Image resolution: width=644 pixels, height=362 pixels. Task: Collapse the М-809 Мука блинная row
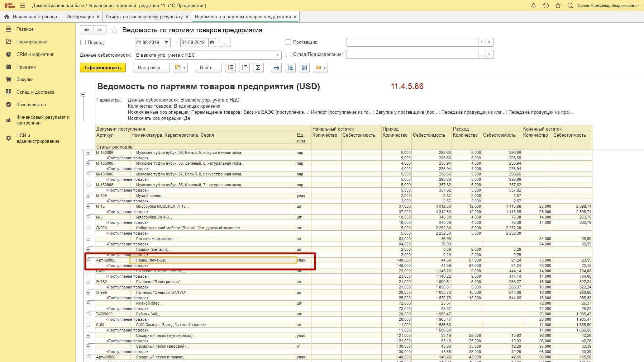click(x=88, y=196)
